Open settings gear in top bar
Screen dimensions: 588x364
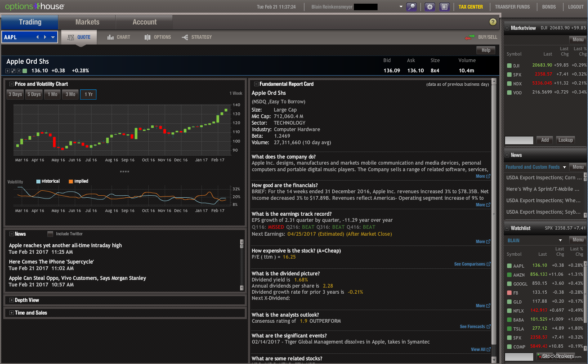click(x=429, y=7)
